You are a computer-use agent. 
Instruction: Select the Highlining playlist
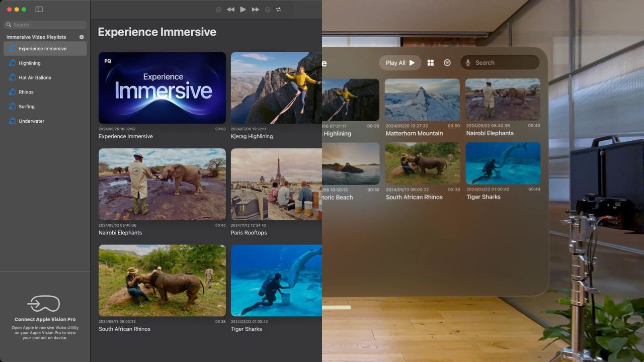30,63
